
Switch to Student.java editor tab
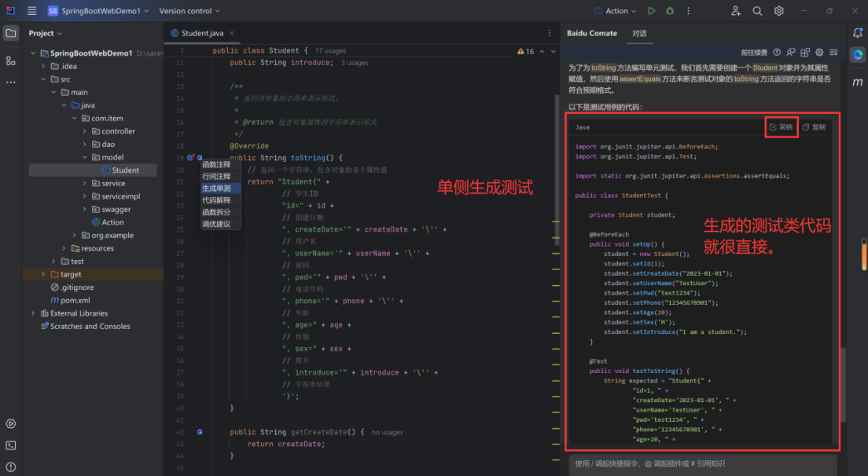tap(202, 33)
